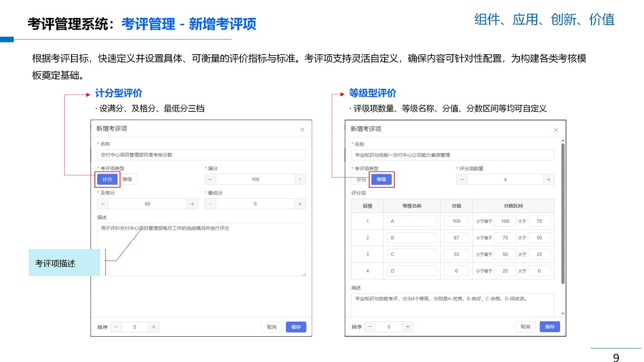The image size is (644, 362).
Task: Click the minus icon for 满分
Action: click(210, 179)
